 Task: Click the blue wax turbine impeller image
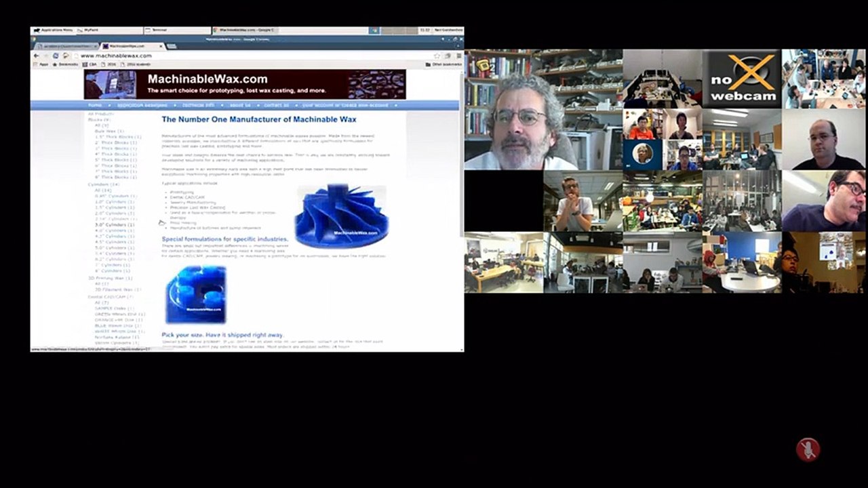pyautogui.click(x=341, y=216)
